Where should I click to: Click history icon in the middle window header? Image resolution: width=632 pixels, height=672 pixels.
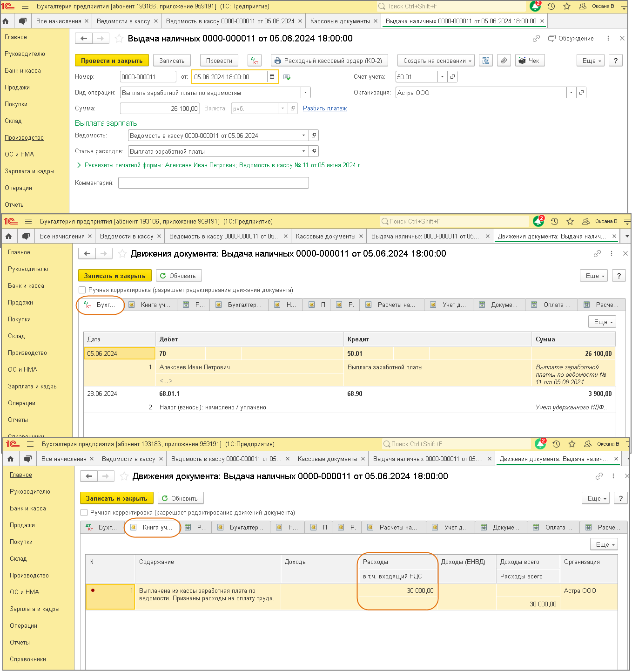pyautogui.click(x=554, y=222)
